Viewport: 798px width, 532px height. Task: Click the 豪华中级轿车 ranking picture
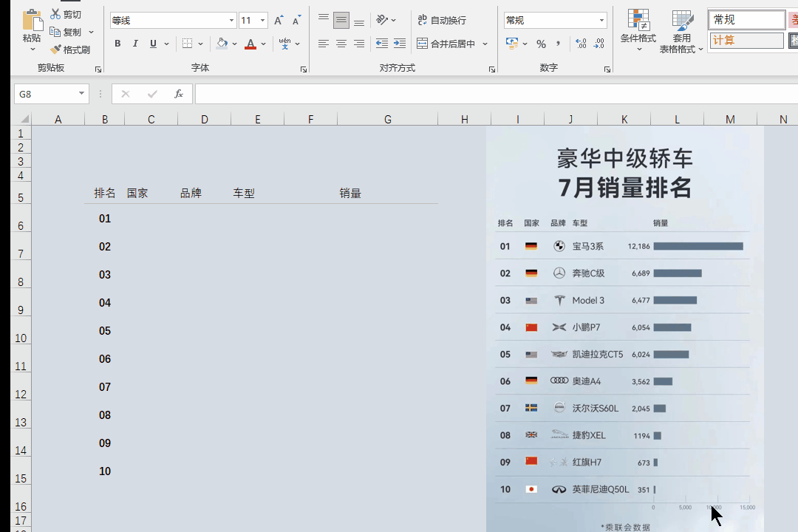coord(624,330)
